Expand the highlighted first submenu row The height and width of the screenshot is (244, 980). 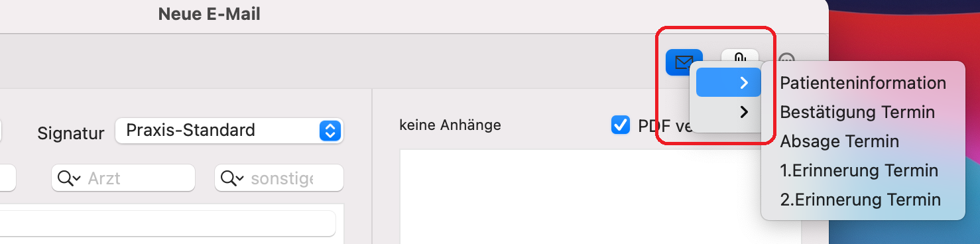click(728, 82)
